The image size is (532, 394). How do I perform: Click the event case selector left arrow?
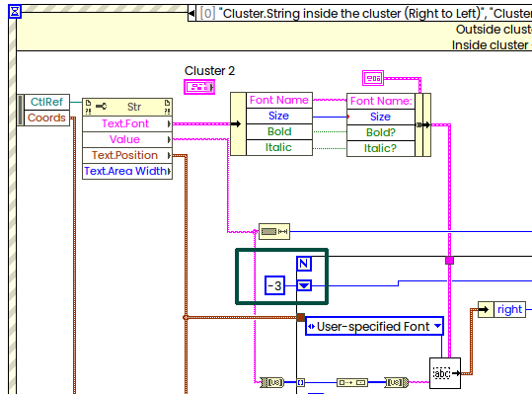[191, 14]
